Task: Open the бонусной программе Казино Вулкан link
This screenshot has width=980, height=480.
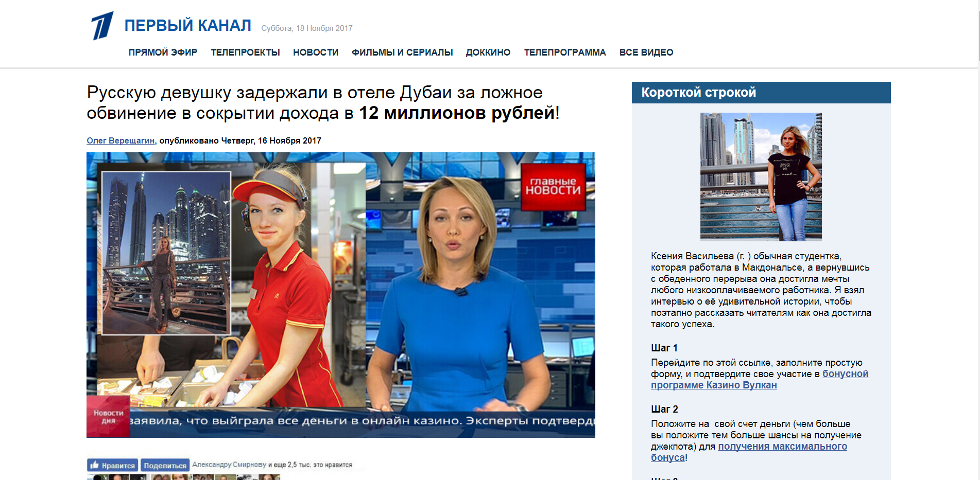Action: [x=760, y=380]
